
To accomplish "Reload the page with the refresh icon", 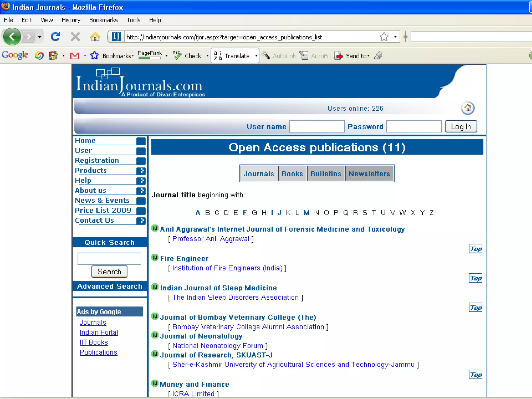I will (55, 37).
